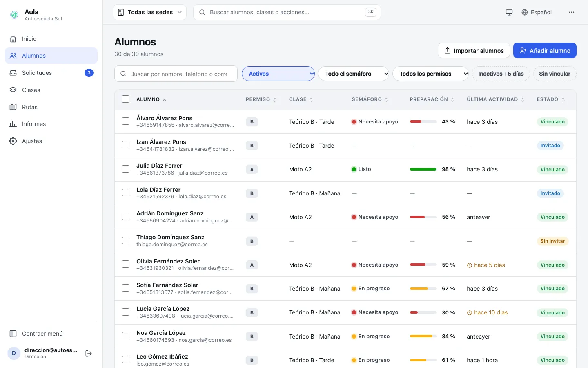The width and height of the screenshot is (588, 368).
Task: Click the Solicitudes inbox icon
Action: click(x=13, y=73)
